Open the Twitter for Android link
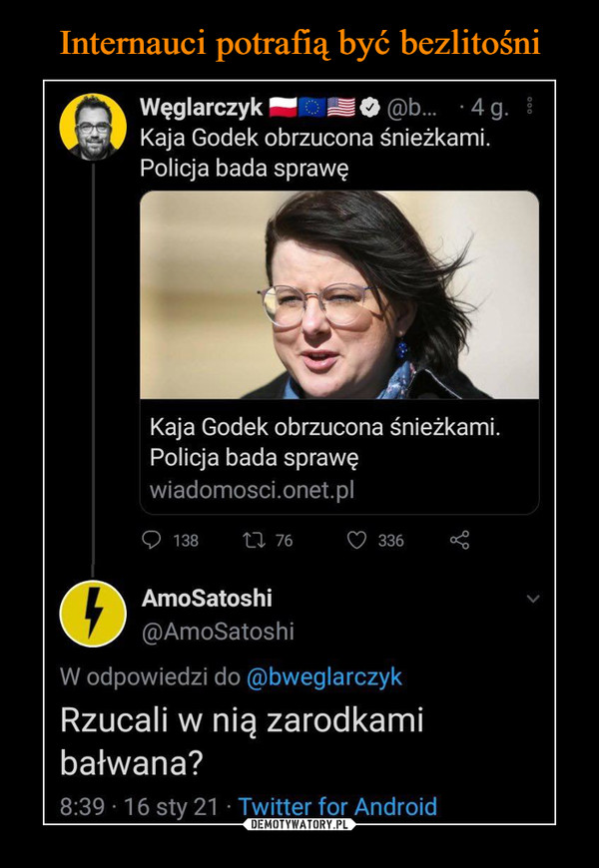The height and width of the screenshot is (868, 599). [337, 806]
